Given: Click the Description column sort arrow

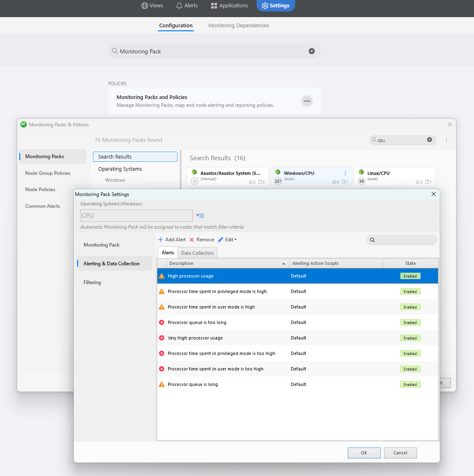Looking at the screenshot, I should (x=284, y=263).
